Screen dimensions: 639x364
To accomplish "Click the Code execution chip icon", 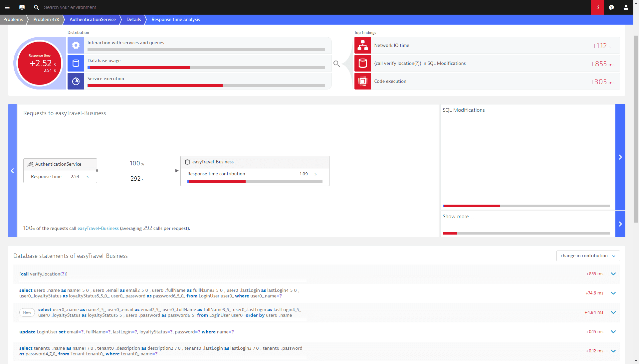I will pyautogui.click(x=363, y=81).
